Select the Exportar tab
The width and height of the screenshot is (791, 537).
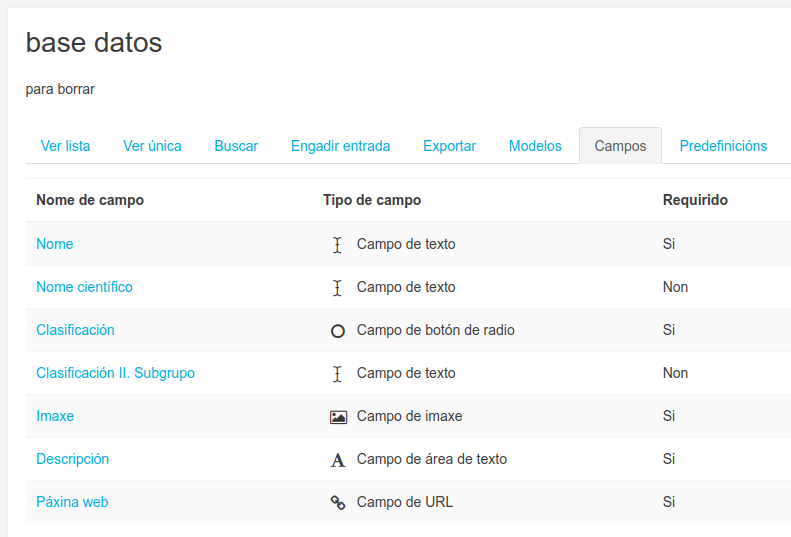click(449, 146)
